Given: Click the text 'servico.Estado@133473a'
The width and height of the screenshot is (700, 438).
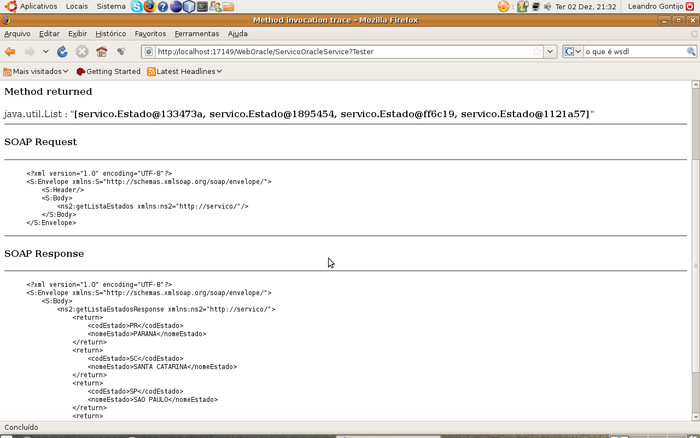Looking at the screenshot, I should click(x=140, y=114).
